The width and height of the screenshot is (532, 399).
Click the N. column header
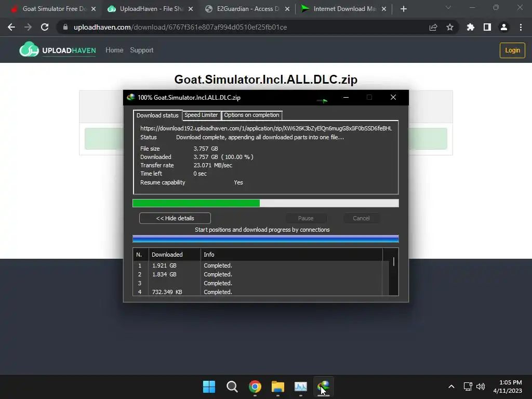[140, 255]
